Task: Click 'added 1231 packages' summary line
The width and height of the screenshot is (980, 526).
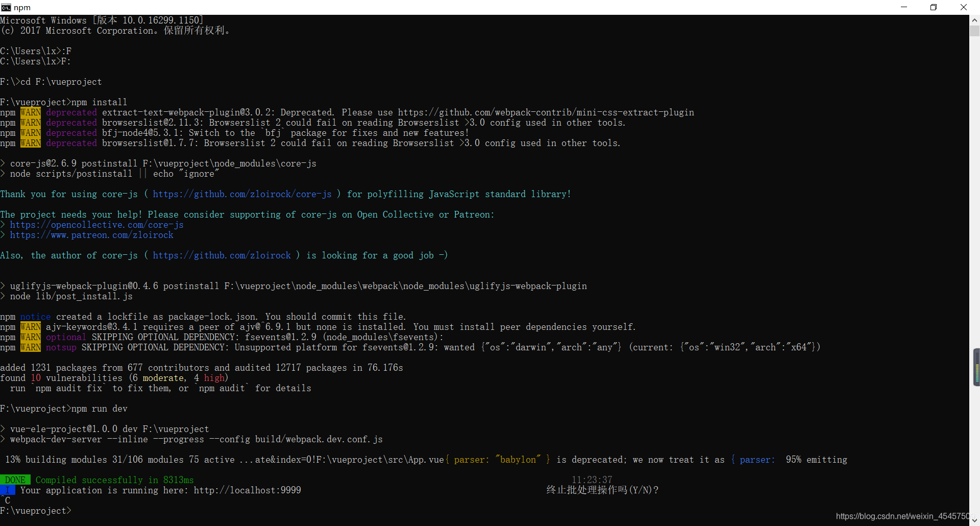Action: click(x=202, y=368)
